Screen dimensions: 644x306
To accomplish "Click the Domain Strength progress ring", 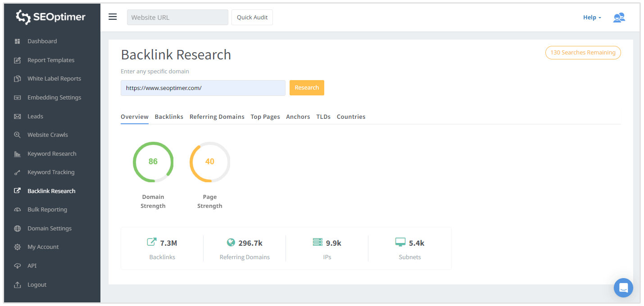I will click(153, 162).
